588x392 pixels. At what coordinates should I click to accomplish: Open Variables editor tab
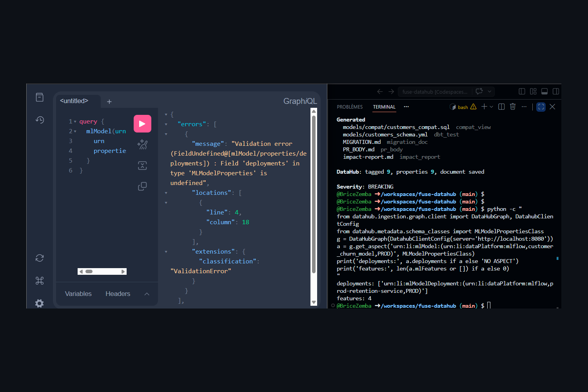pyautogui.click(x=78, y=294)
